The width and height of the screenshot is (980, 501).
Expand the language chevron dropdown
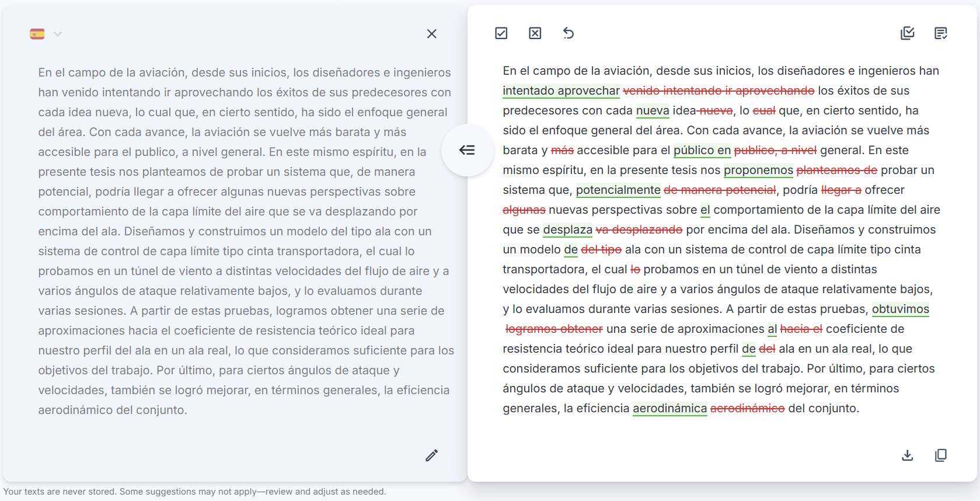58,34
